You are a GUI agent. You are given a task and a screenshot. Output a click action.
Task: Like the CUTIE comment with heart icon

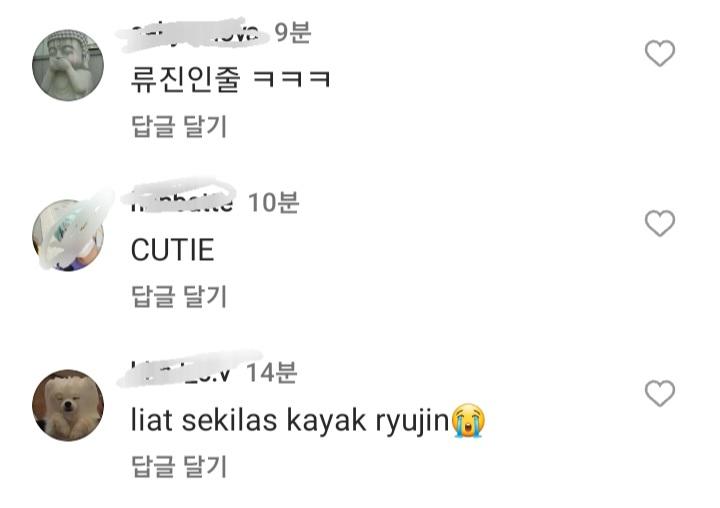pyautogui.click(x=660, y=223)
